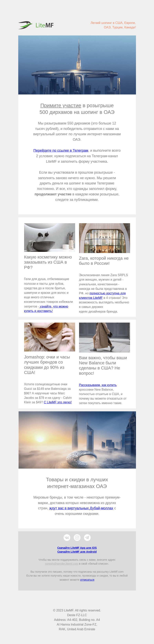Click the 'отписаться' unsubscribe link
The width and height of the screenshot is (154, 644).
87,580
